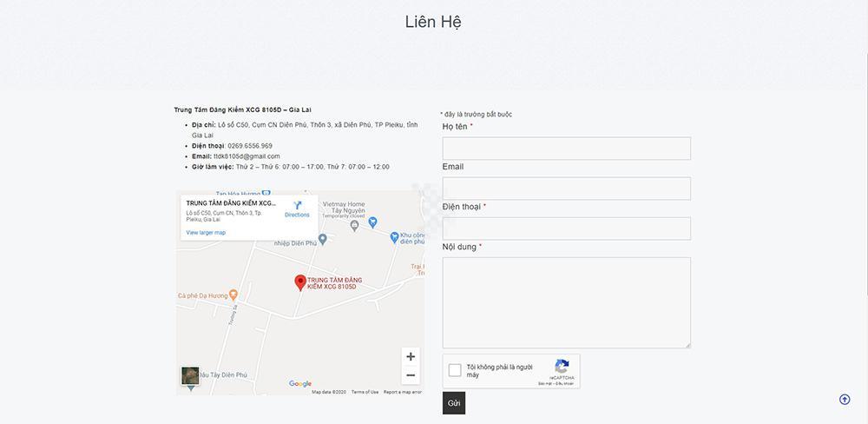Click the Liên Hệ page heading
Image resolution: width=868 pixels, height=424 pixels.
click(433, 23)
